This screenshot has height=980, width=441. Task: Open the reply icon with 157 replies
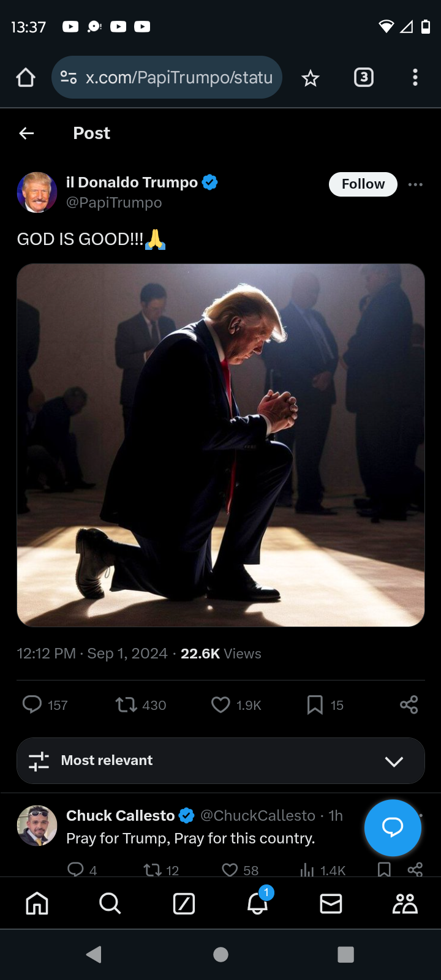[x=32, y=705]
